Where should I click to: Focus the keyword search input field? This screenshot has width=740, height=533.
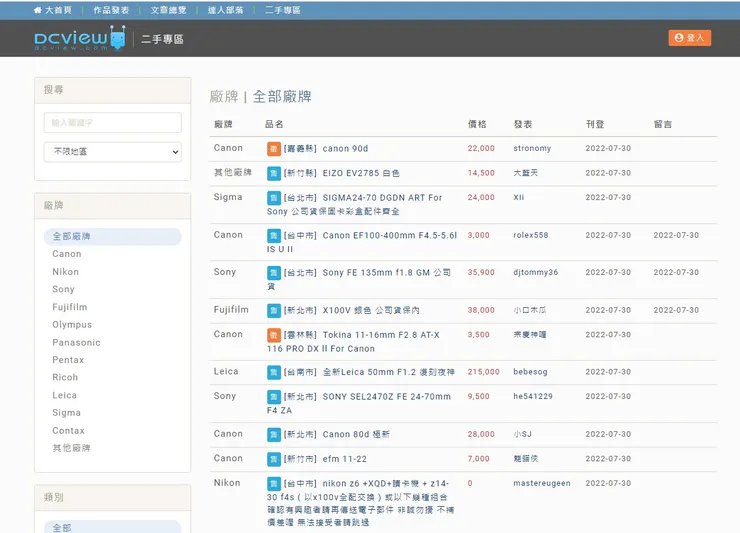tap(113, 123)
